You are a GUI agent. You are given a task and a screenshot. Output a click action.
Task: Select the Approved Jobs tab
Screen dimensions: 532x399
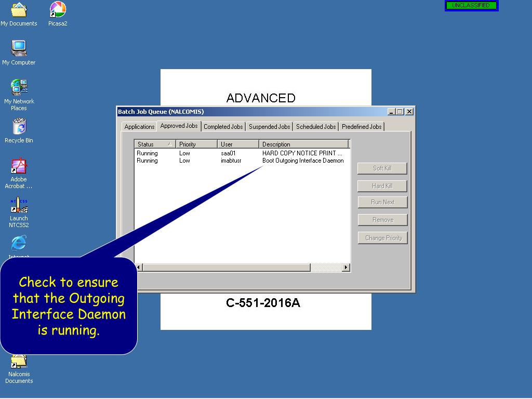179,126
